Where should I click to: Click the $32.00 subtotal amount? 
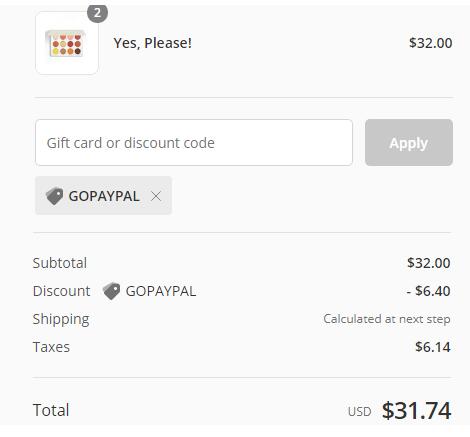click(429, 263)
